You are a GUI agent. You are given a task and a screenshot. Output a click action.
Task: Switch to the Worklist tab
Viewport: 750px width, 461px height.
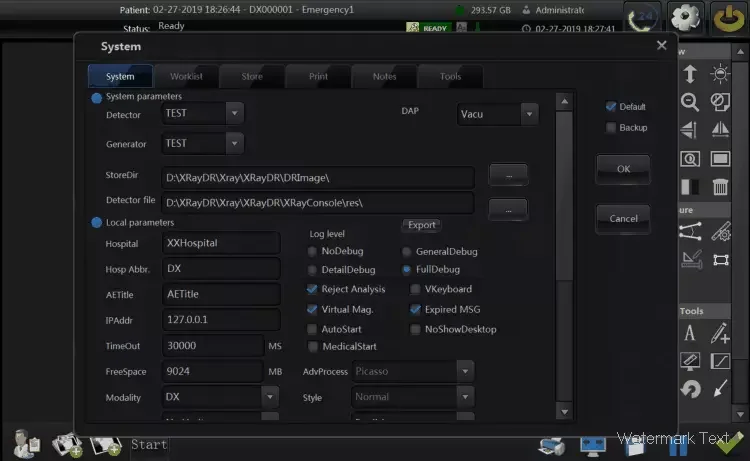point(186,76)
